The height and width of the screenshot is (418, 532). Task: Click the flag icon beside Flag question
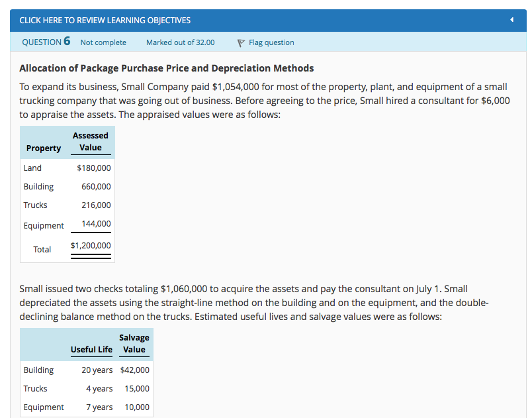(x=241, y=43)
